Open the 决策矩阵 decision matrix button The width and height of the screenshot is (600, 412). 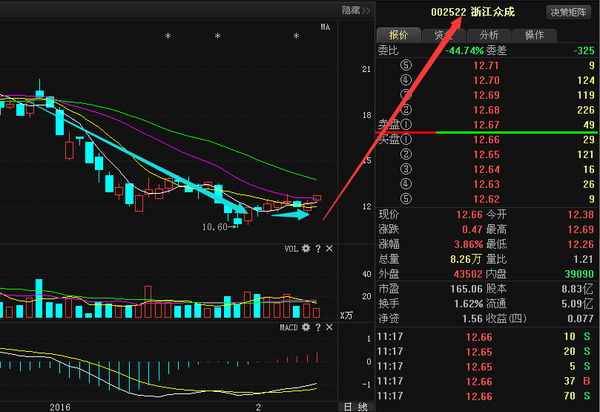tap(569, 12)
